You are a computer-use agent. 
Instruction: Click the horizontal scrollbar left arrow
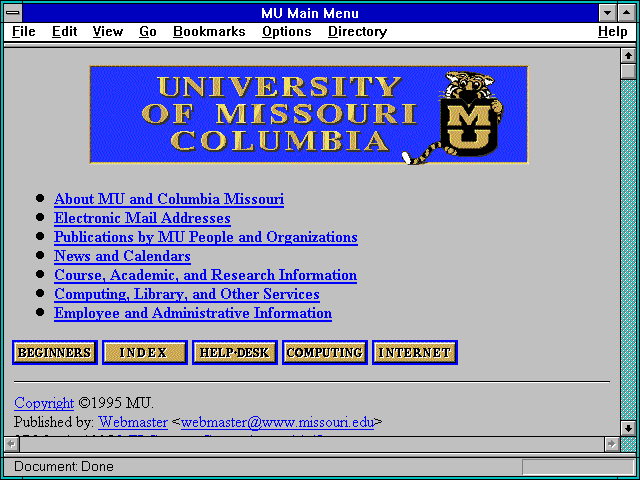point(11,444)
